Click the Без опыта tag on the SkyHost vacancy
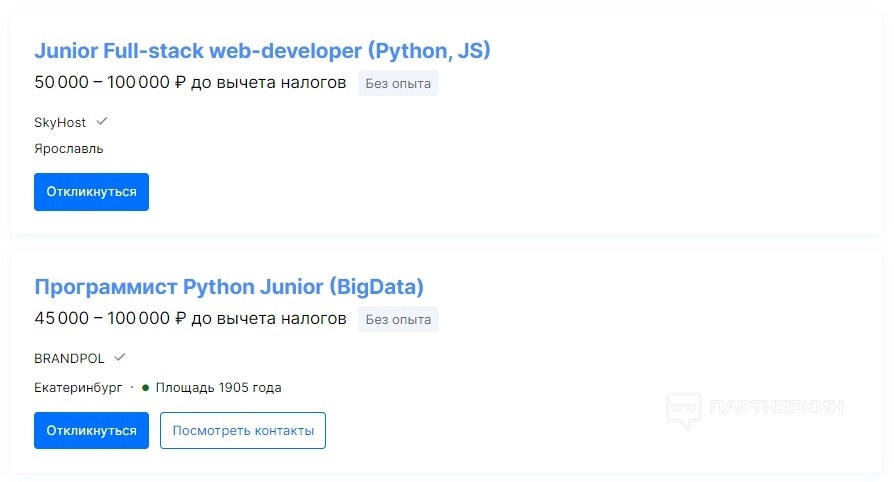This screenshot has width=894, height=482. coord(398,83)
